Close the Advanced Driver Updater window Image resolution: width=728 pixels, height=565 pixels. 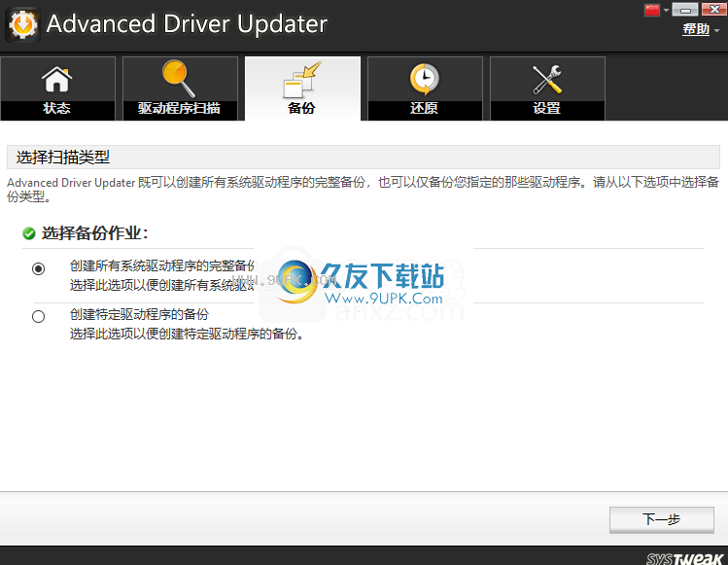[x=713, y=10]
